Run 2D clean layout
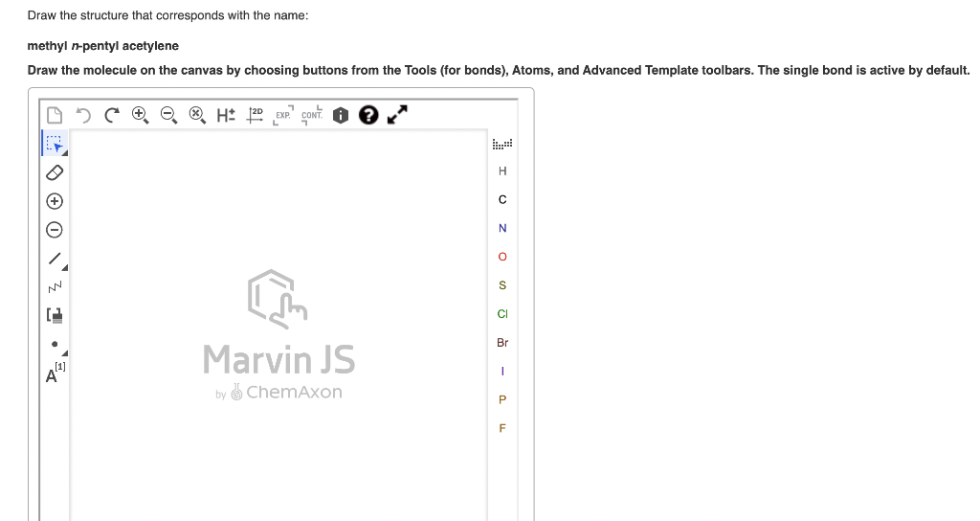The height and width of the screenshot is (521, 980). 255,115
